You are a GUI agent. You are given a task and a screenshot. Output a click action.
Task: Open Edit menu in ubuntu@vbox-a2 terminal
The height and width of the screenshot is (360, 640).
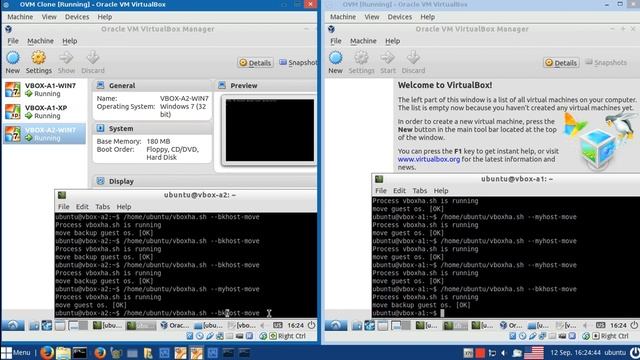coord(82,207)
